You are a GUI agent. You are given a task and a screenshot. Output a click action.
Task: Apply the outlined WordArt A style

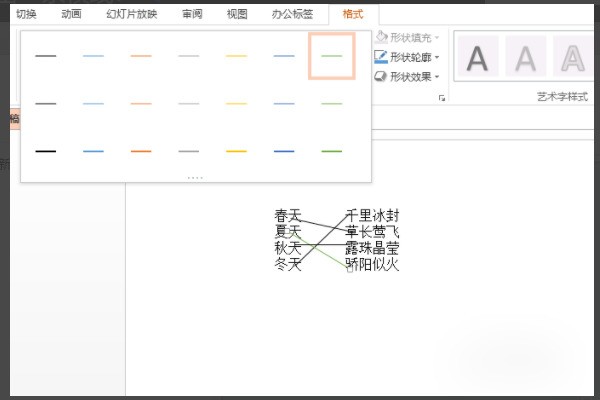(x=573, y=56)
